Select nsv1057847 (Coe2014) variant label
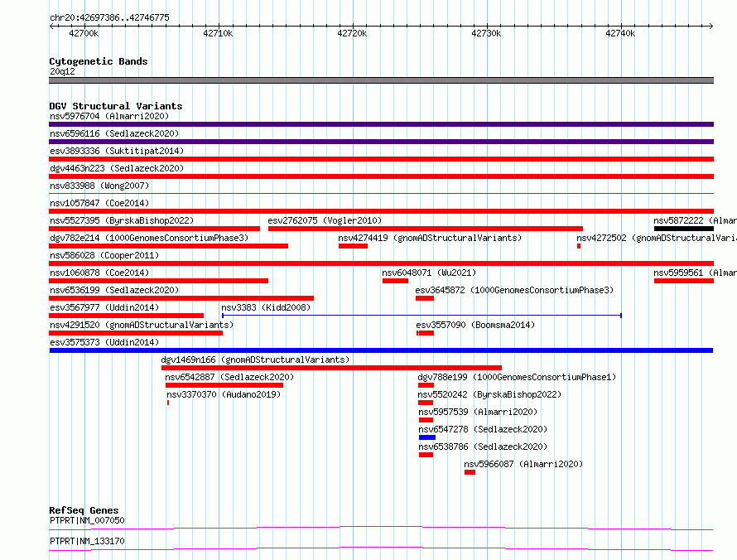The height and width of the screenshot is (560, 737). pyautogui.click(x=99, y=203)
